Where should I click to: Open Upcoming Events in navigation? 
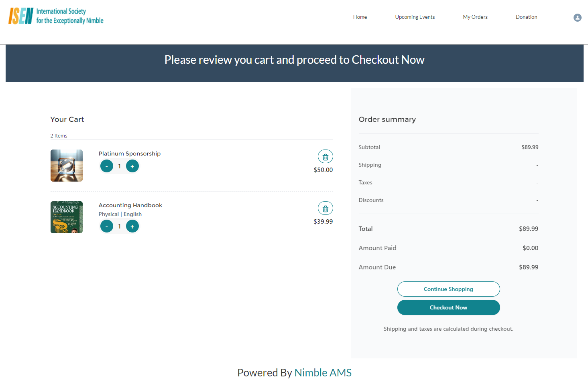pyautogui.click(x=415, y=17)
